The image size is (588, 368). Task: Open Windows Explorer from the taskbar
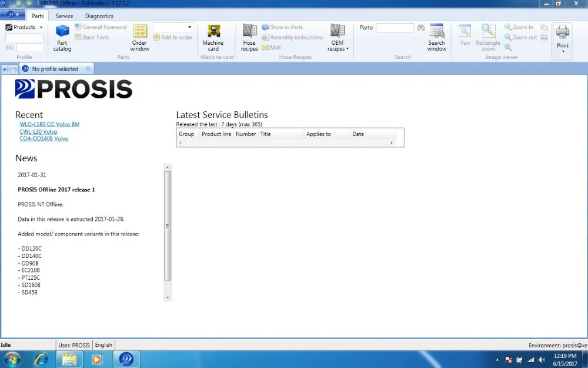tap(69, 359)
